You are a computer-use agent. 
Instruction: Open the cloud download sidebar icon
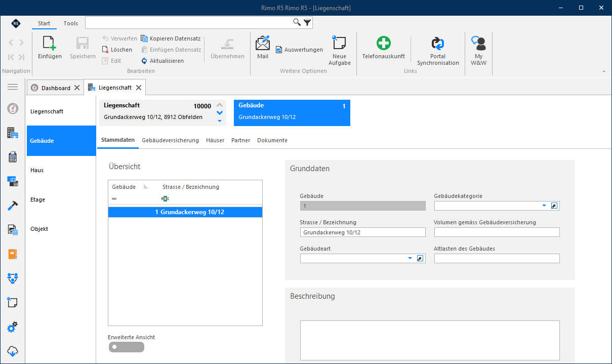(x=13, y=351)
